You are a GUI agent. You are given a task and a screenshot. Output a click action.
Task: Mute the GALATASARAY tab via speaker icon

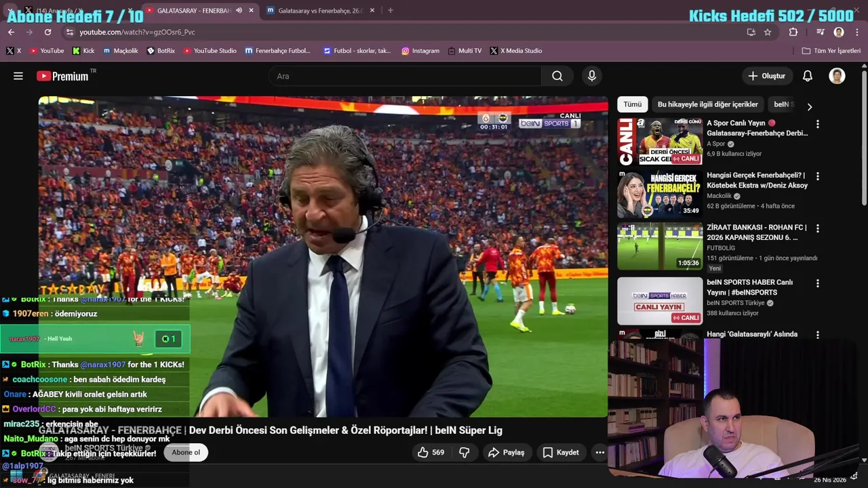[x=239, y=10]
